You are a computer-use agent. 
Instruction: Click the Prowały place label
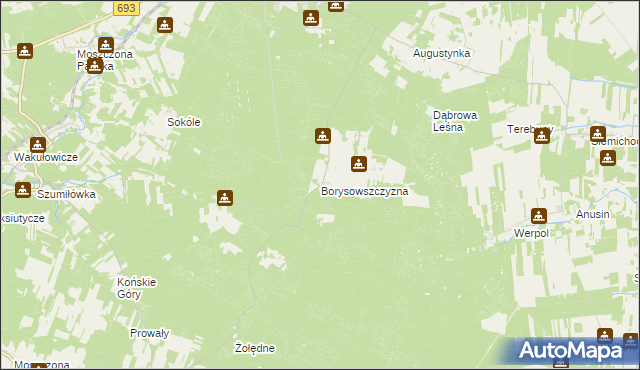[x=149, y=333]
